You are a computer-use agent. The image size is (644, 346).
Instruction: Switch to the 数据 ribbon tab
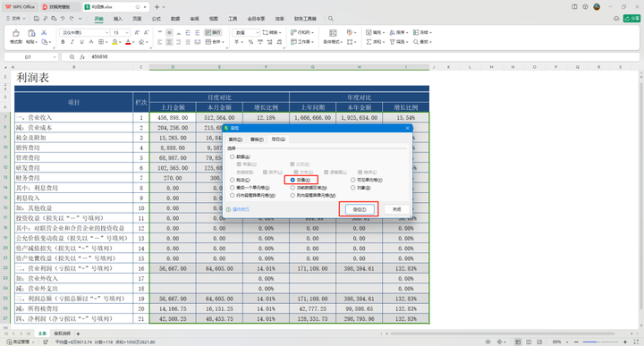175,19
